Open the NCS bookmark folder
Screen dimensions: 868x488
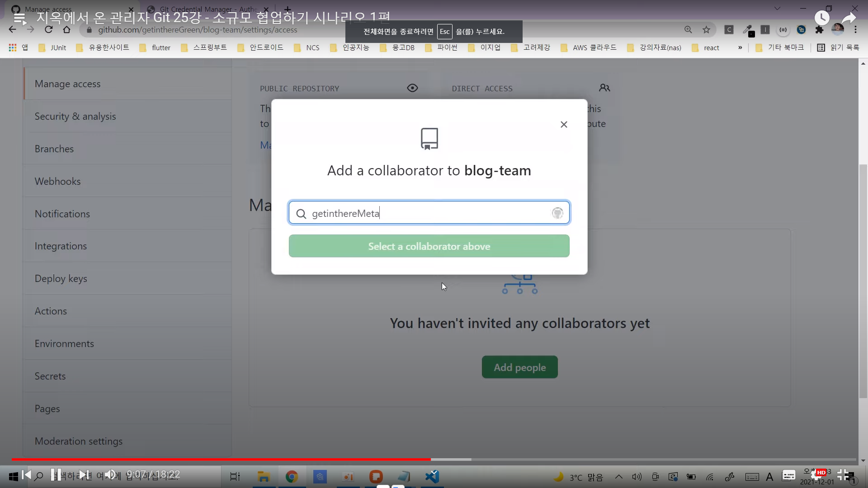point(307,47)
